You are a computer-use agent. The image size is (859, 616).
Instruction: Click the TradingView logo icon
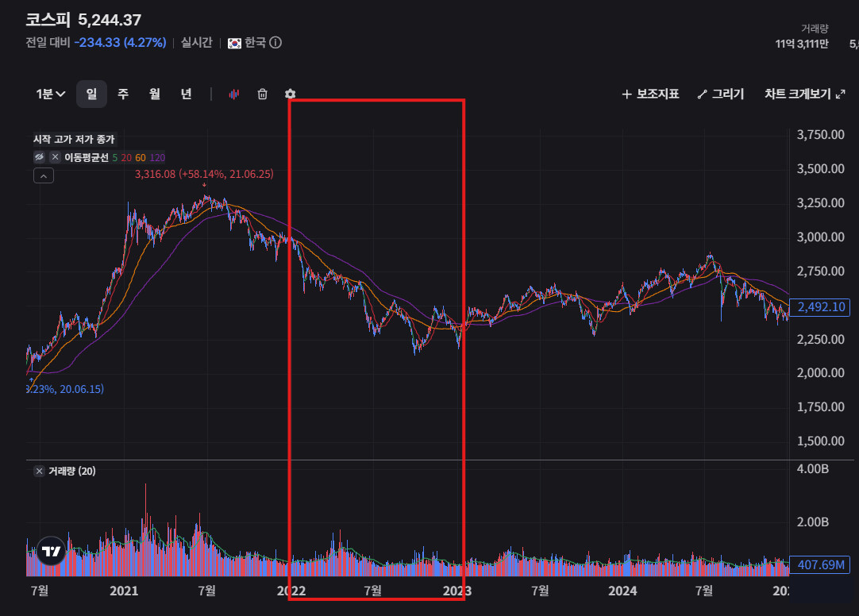point(51,551)
